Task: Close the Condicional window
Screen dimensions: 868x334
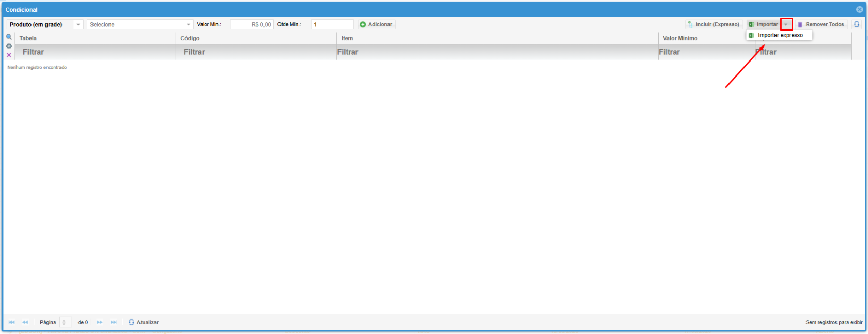Action: pyautogui.click(x=859, y=9)
